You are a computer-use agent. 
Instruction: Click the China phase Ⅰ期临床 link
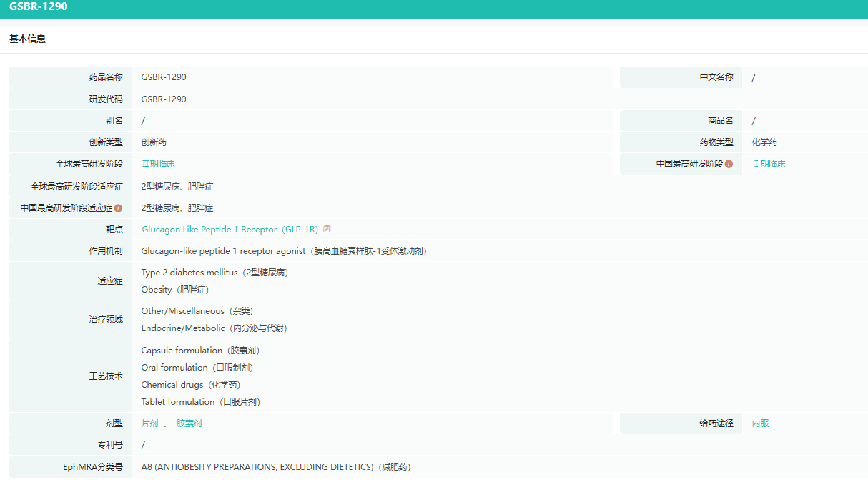coord(769,164)
